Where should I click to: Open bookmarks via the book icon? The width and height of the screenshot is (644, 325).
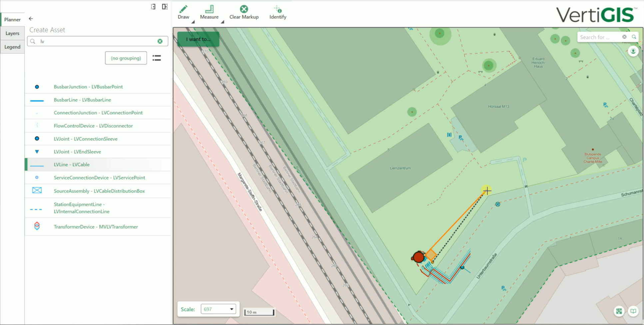point(633,311)
